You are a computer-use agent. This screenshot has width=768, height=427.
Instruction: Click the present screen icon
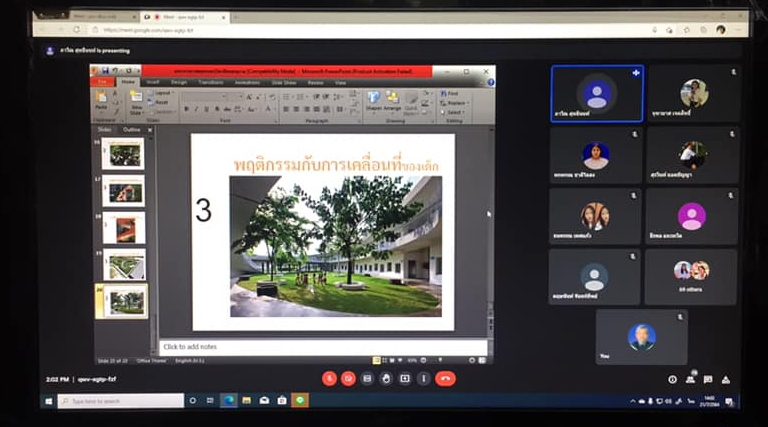[x=405, y=379]
